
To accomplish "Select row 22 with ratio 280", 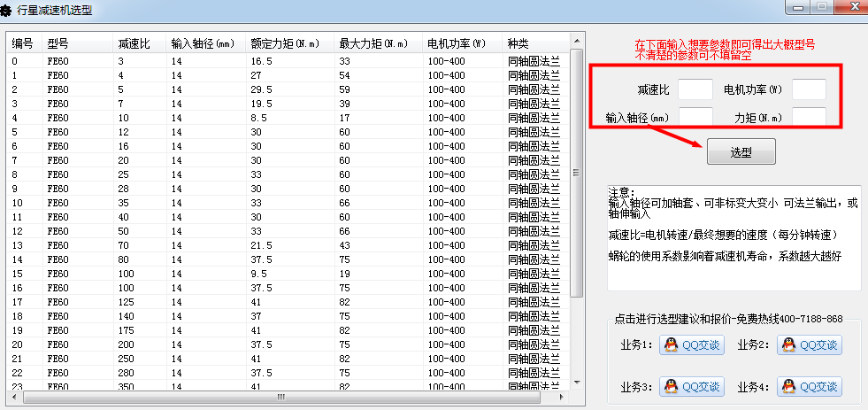I will (288, 372).
